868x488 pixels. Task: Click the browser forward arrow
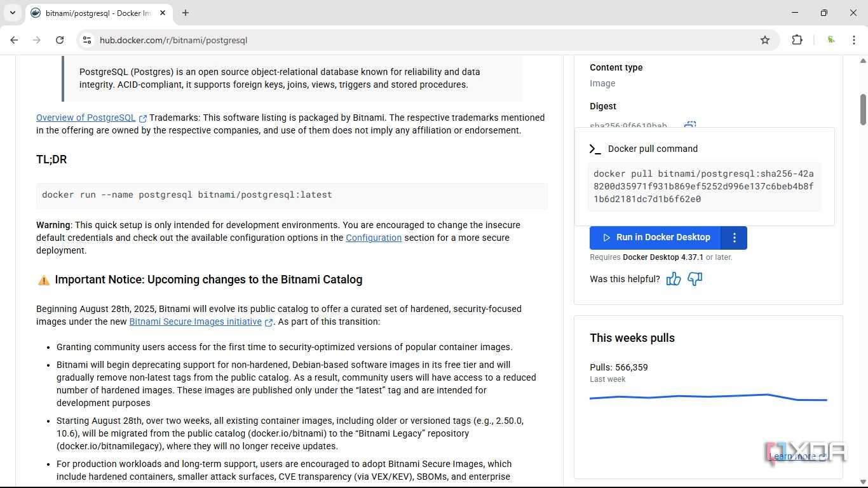pyautogui.click(x=37, y=40)
